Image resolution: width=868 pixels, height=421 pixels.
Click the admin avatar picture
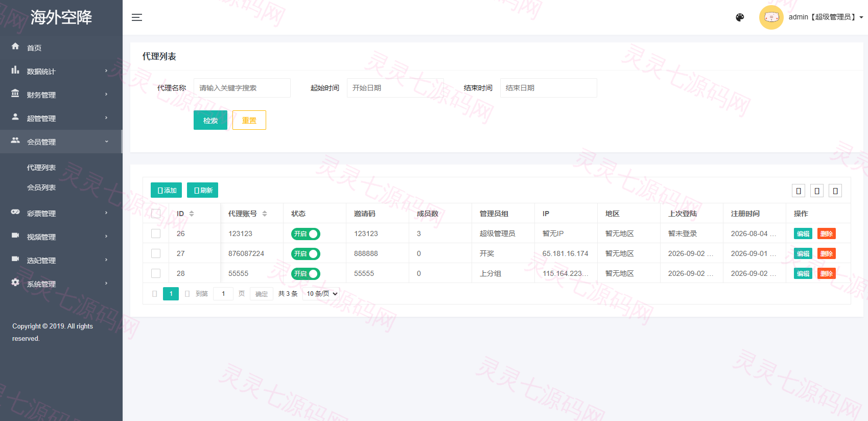point(771,17)
